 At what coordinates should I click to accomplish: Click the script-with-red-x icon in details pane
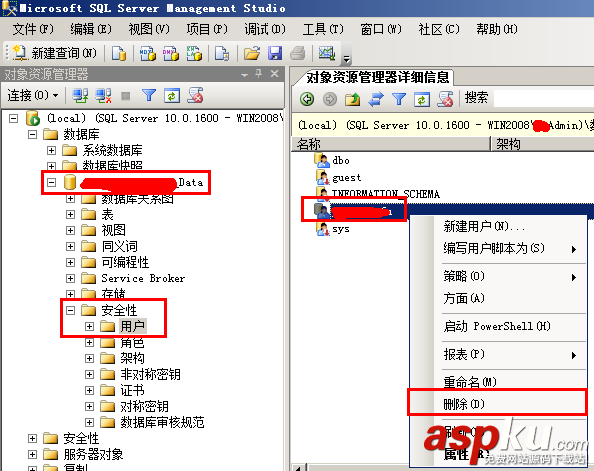(445, 99)
